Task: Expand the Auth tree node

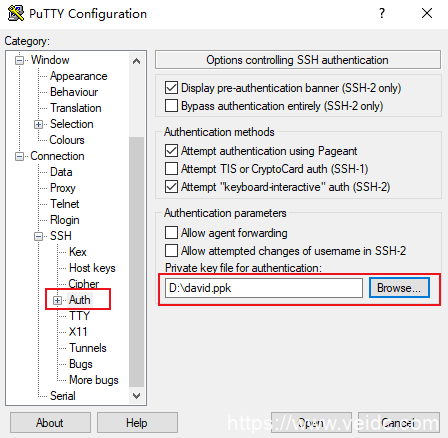Action: [57, 301]
